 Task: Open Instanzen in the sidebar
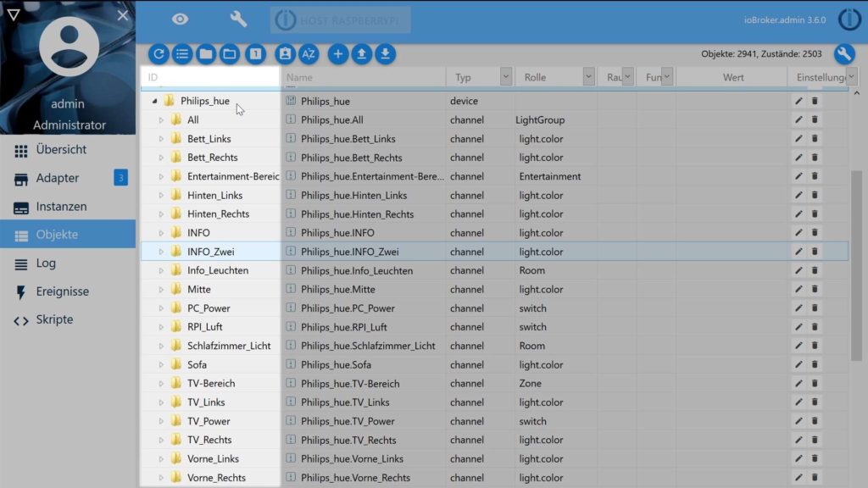tap(68, 207)
